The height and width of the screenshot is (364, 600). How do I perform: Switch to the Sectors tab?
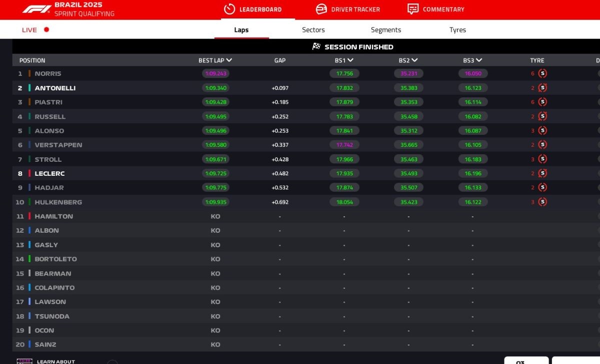313,30
